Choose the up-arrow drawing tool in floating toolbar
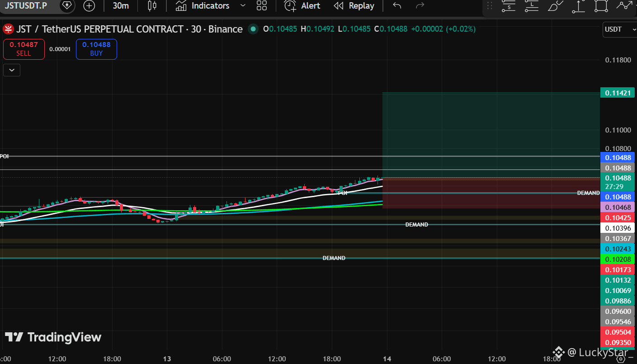Image resolution: width=637 pixels, height=364 pixels. (578, 6)
